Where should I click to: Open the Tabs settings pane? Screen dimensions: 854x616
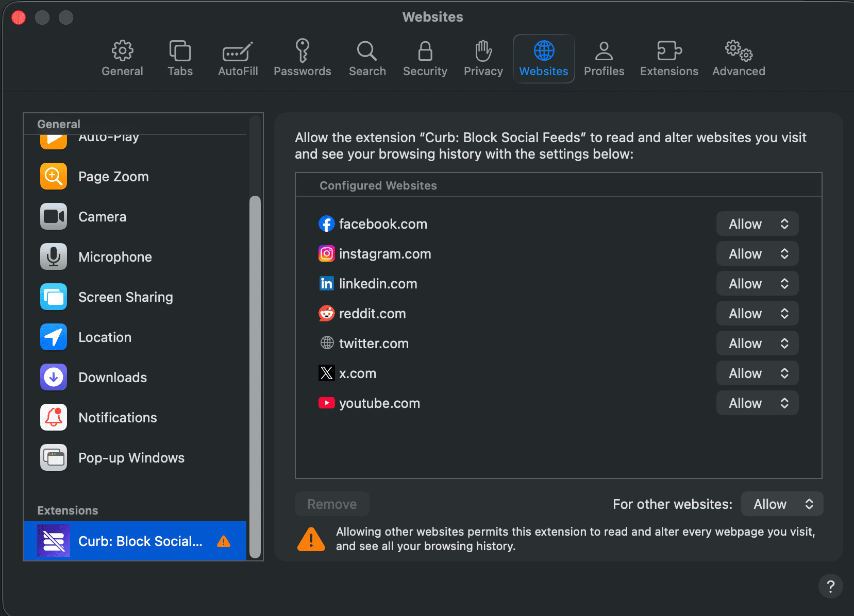coord(180,59)
